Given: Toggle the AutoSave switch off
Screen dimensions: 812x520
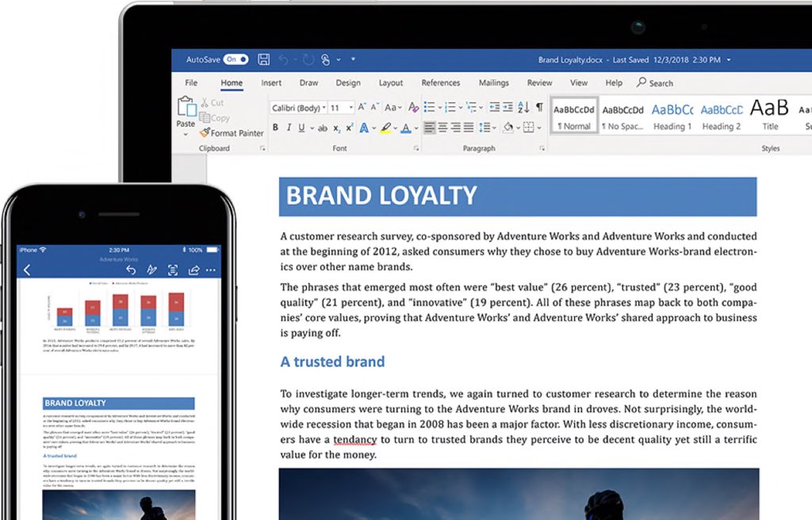Looking at the screenshot, I should point(236,59).
